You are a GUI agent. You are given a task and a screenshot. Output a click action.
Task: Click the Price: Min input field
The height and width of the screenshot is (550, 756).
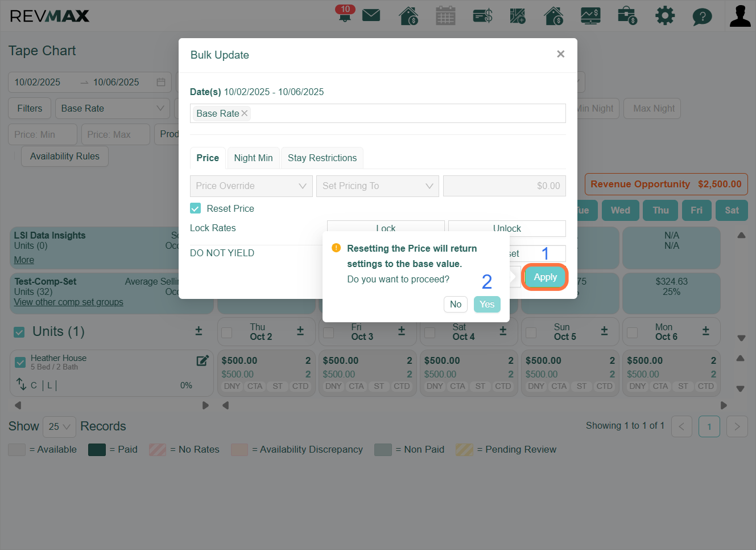click(x=43, y=134)
